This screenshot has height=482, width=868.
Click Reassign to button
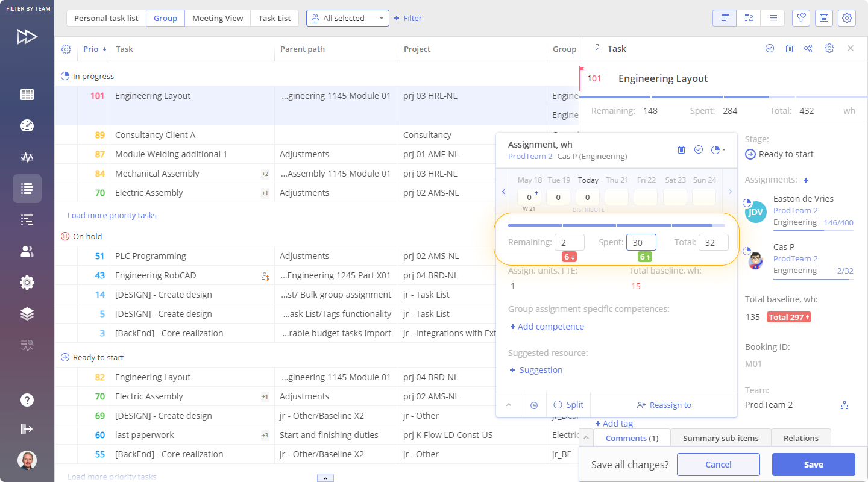pos(664,405)
